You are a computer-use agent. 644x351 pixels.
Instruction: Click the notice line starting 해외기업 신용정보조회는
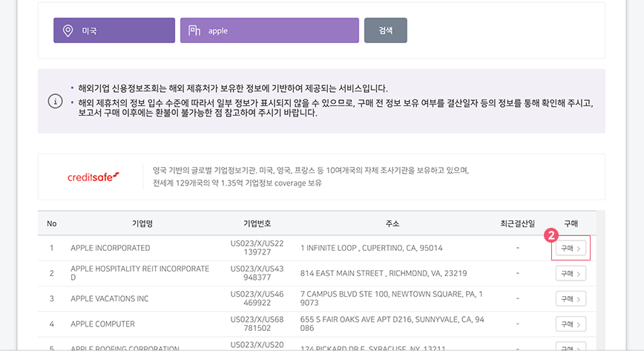click(233, 88)
